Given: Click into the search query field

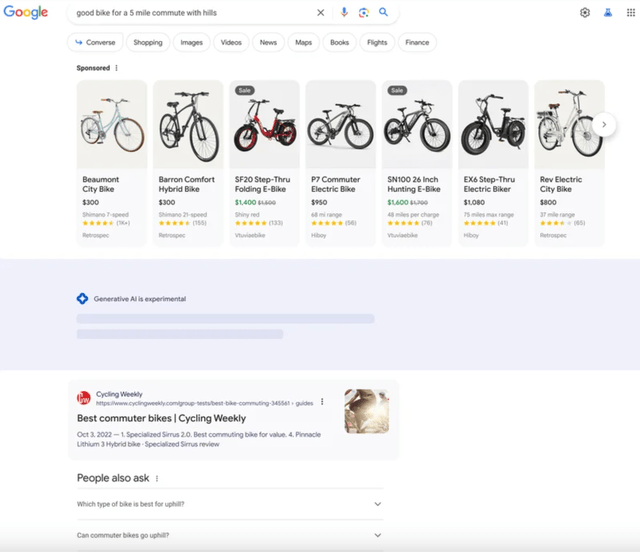Looking at the screenshot, I should 192,13.
